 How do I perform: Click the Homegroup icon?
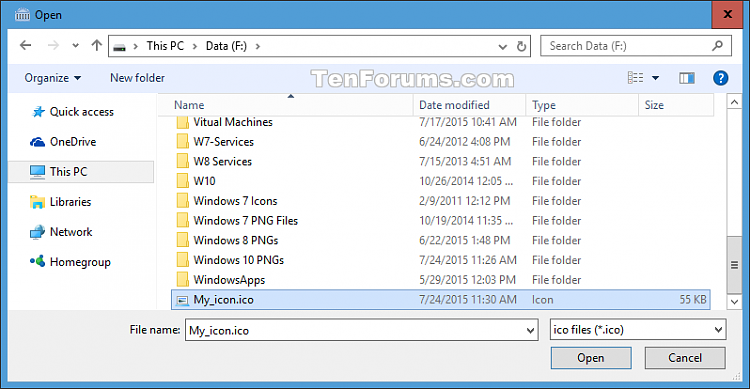37,261
